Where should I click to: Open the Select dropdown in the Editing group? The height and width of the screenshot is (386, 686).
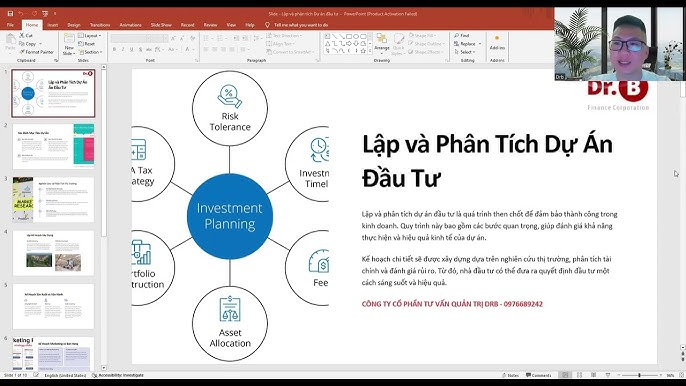[x=465, y=52]
